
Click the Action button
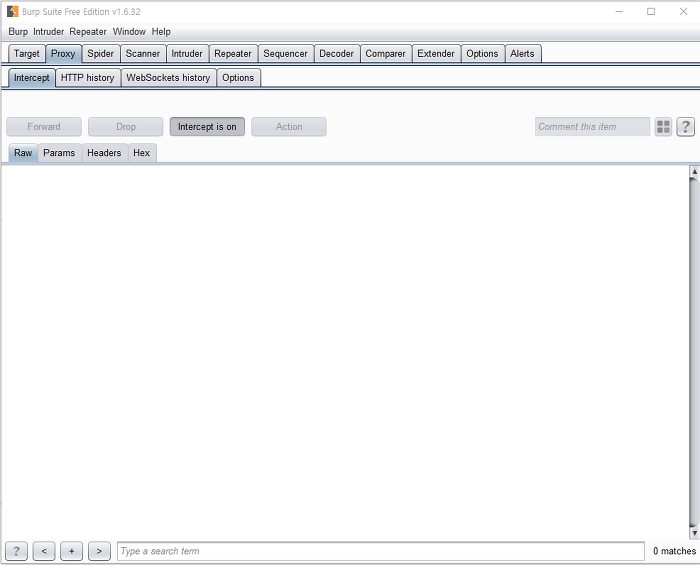click(x=289, y=127)
